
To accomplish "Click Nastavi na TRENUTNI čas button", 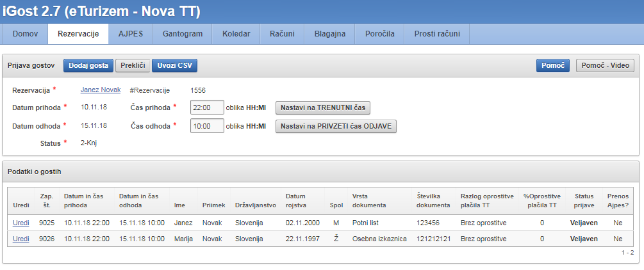I will pos(323,107).
